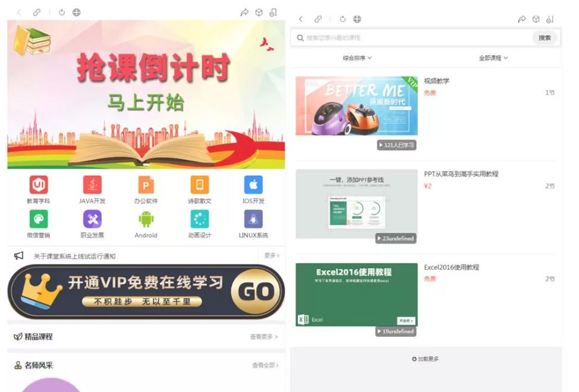The image size is (579, 392).
Task: Open the IOS开发 apple icon
Action: point(253,185)
